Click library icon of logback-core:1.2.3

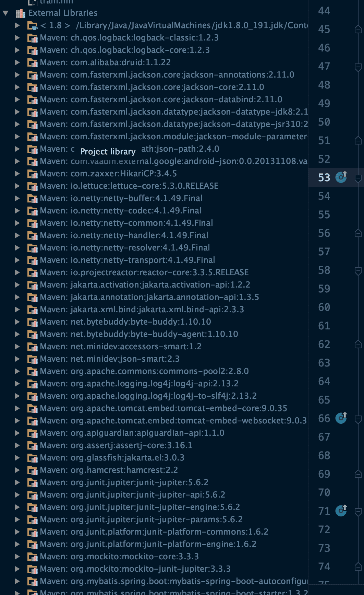[32, 50]
